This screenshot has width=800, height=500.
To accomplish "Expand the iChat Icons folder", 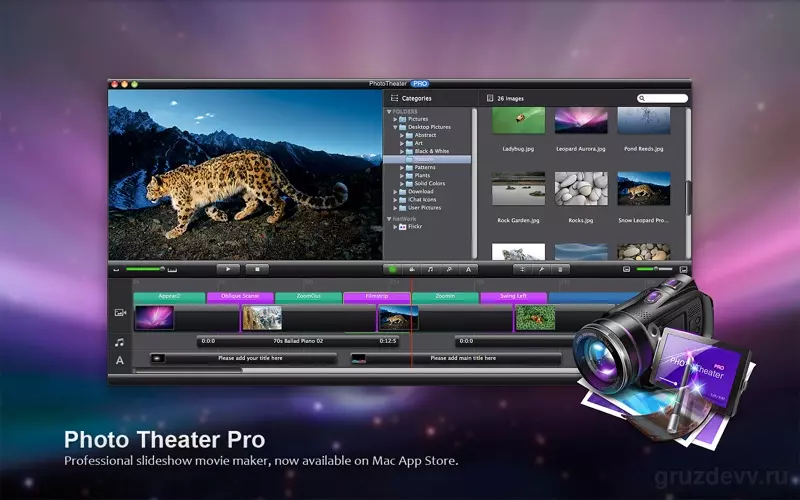I will click(395, 200).
